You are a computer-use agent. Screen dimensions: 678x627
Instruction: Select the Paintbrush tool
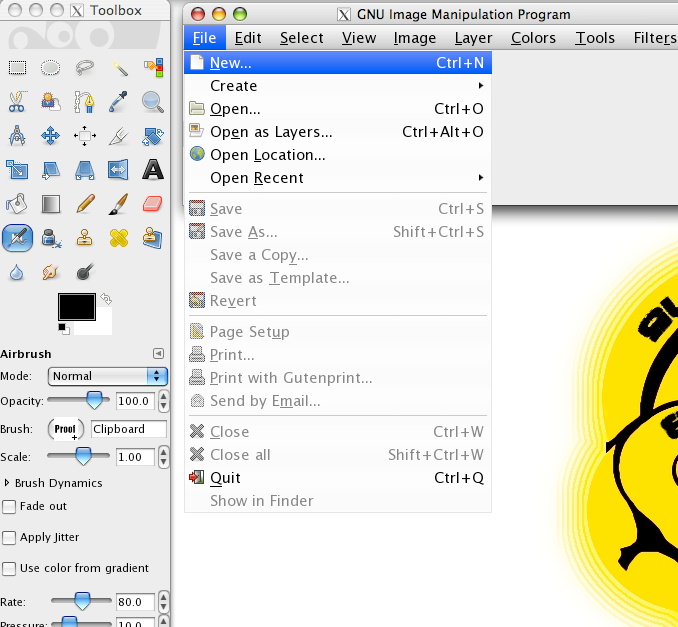coord(118,204)
